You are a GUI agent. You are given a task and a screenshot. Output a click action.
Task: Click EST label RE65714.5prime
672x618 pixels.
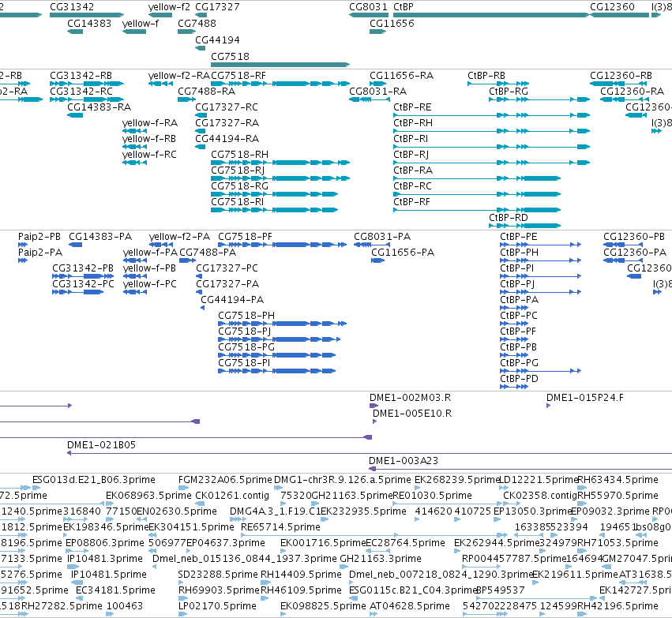[x=280, y=526]
